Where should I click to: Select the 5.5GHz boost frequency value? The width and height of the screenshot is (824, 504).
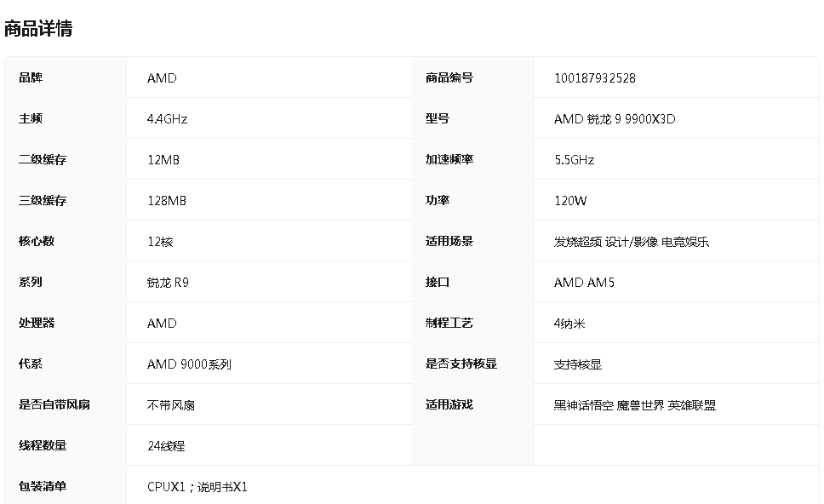(575, 160)
